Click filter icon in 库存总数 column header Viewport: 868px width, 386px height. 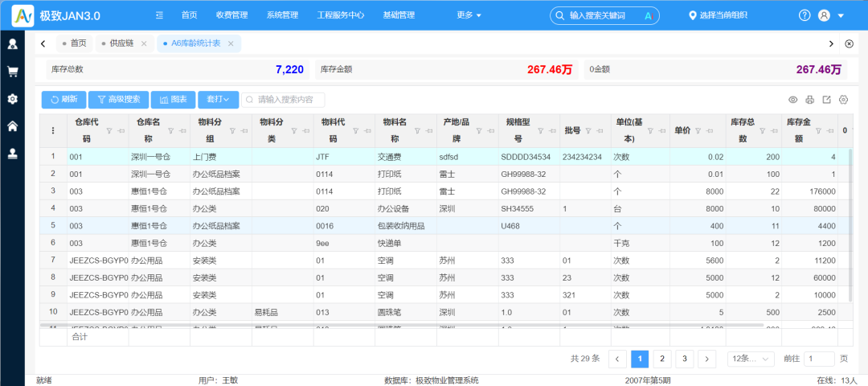[763, 131]
